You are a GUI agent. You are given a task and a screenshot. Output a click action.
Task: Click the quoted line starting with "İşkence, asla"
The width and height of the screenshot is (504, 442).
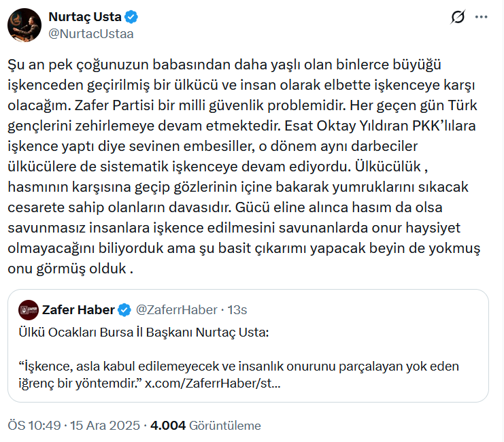pos(238,367)
